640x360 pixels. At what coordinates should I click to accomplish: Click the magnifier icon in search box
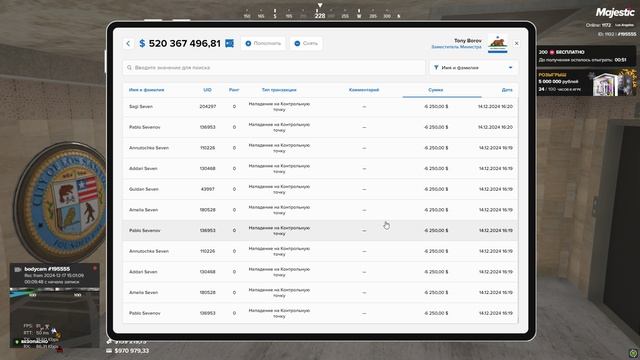129,67
